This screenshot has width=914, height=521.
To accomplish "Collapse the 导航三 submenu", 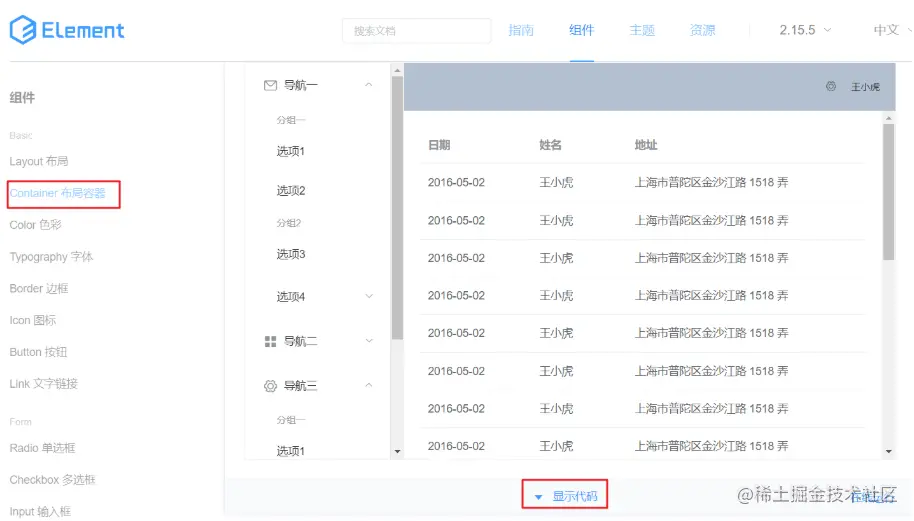I will click(368, 385).
